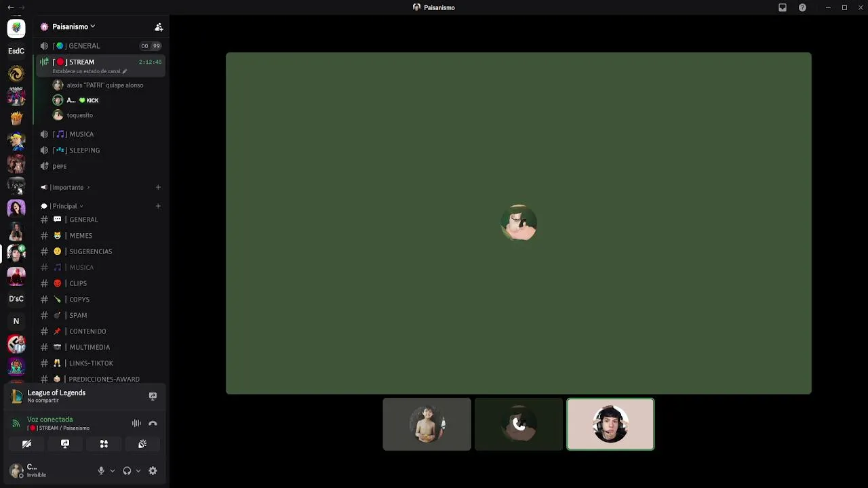Open user settings gear

coord(153,470)
